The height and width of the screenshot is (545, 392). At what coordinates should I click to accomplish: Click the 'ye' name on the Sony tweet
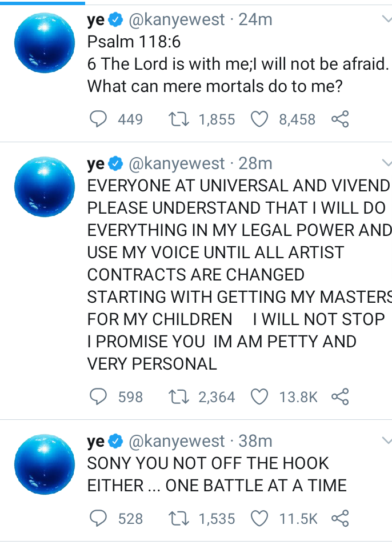coord(96,442)
